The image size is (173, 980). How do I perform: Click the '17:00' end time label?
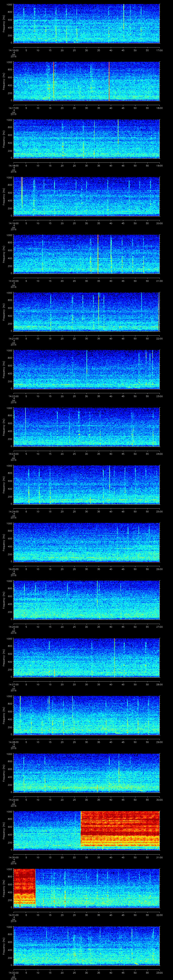coord(159,50)
